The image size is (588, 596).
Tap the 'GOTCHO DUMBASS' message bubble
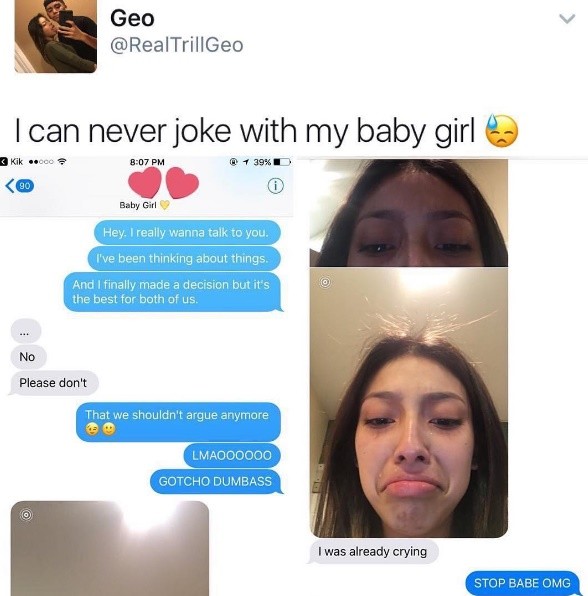216,481
